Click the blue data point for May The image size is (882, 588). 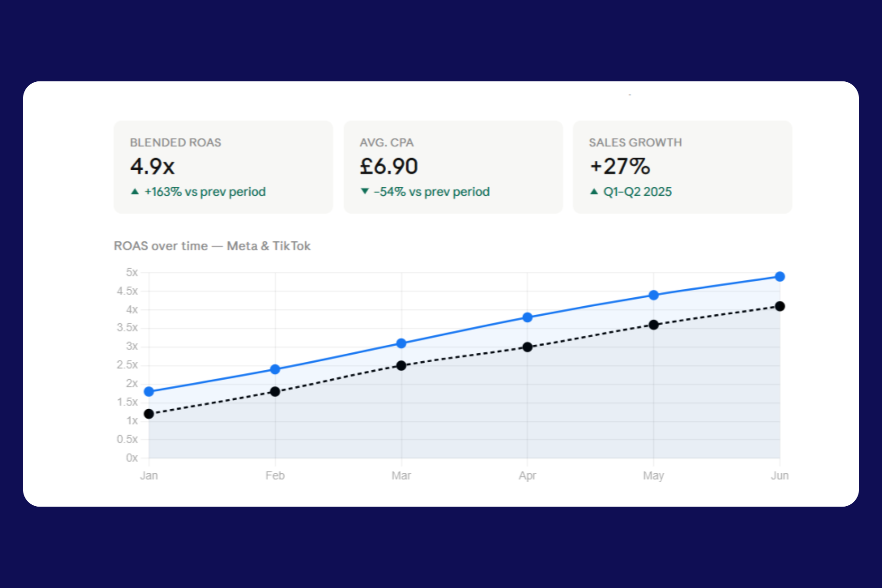click(x=653, y=295)
